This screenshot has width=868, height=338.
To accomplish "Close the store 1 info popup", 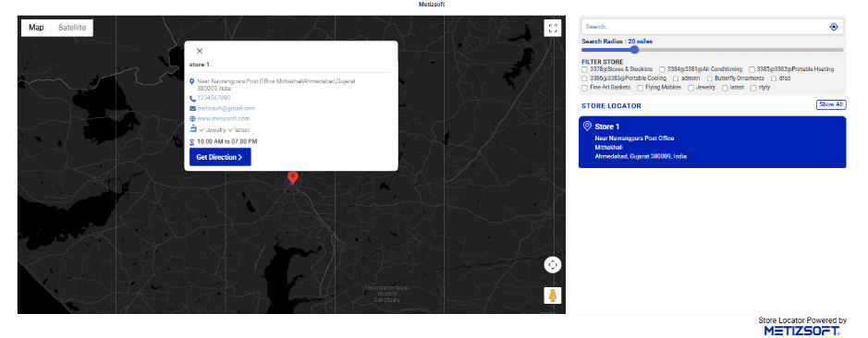I will click(200, 51).
